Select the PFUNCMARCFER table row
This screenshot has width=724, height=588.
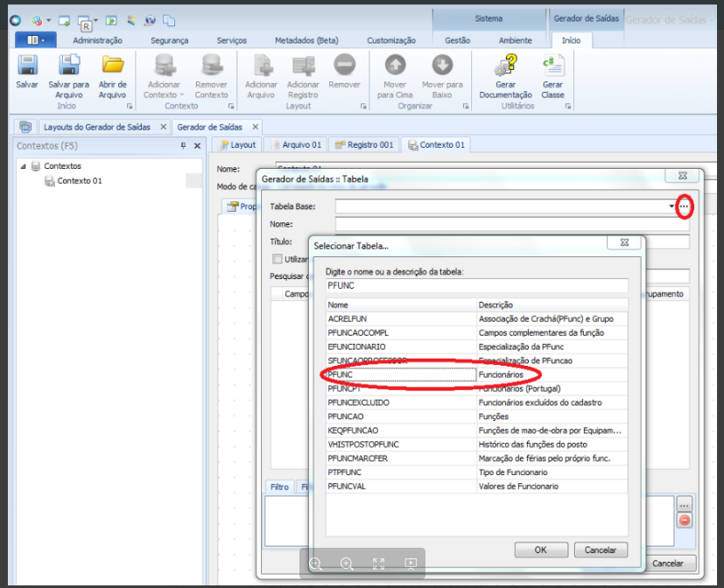tap(476, 458)
